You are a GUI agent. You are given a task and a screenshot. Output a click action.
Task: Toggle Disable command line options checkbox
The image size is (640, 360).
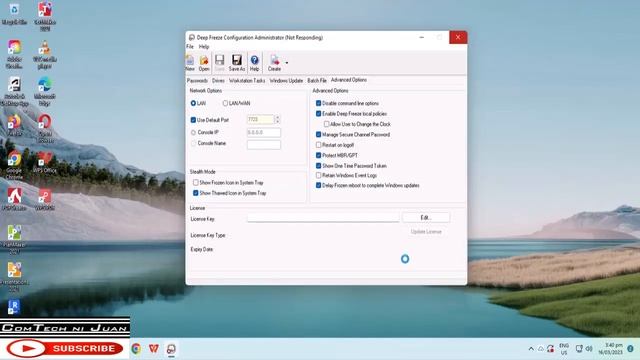(318, 103)
